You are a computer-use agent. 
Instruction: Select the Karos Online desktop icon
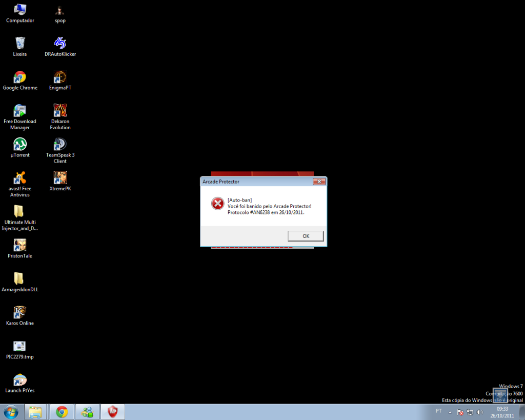[x=20, y=312]
